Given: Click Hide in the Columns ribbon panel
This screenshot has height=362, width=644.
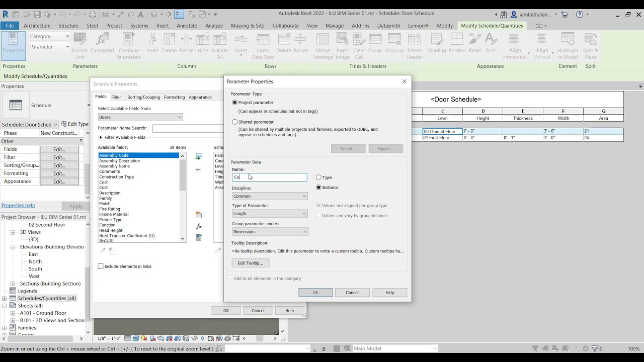Looking at the screenshot, I should pos(203,43).
